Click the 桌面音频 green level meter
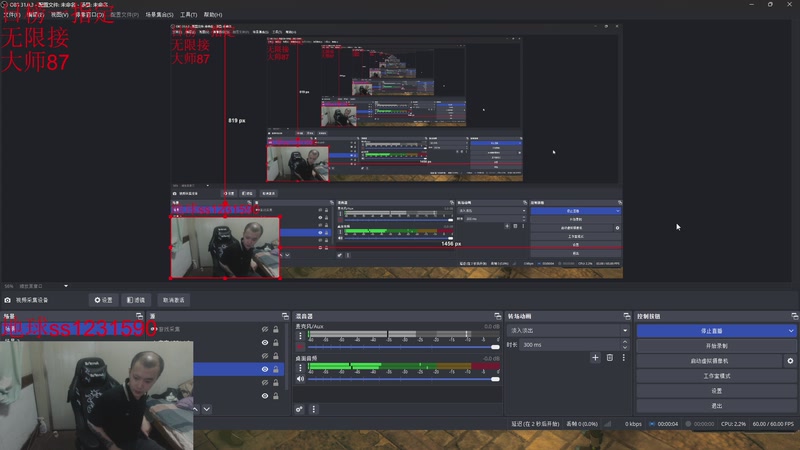 click(x=403, y=366)
